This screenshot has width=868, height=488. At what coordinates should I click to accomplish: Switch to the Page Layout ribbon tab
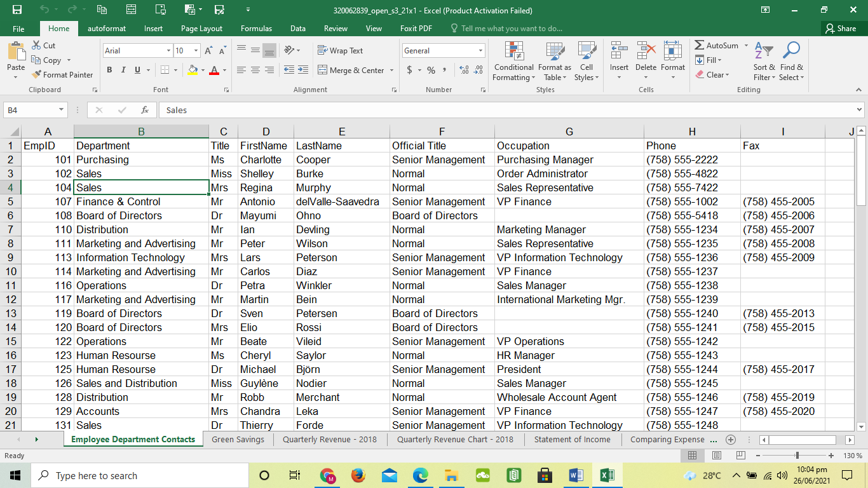point(201,29)
